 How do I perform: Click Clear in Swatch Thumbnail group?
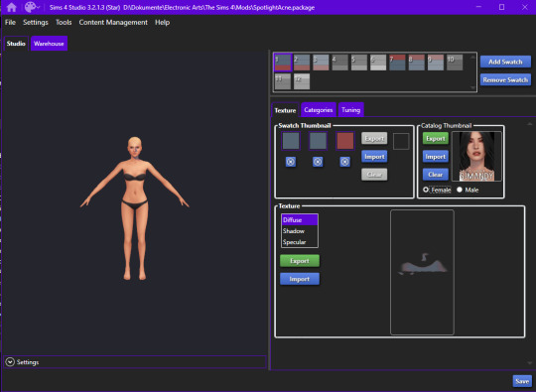coord(374,175)
